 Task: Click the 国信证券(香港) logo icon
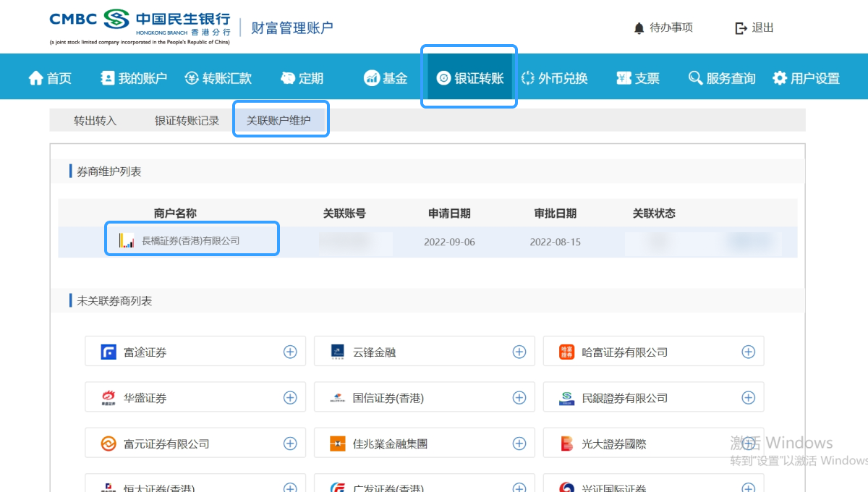point(338,398)
